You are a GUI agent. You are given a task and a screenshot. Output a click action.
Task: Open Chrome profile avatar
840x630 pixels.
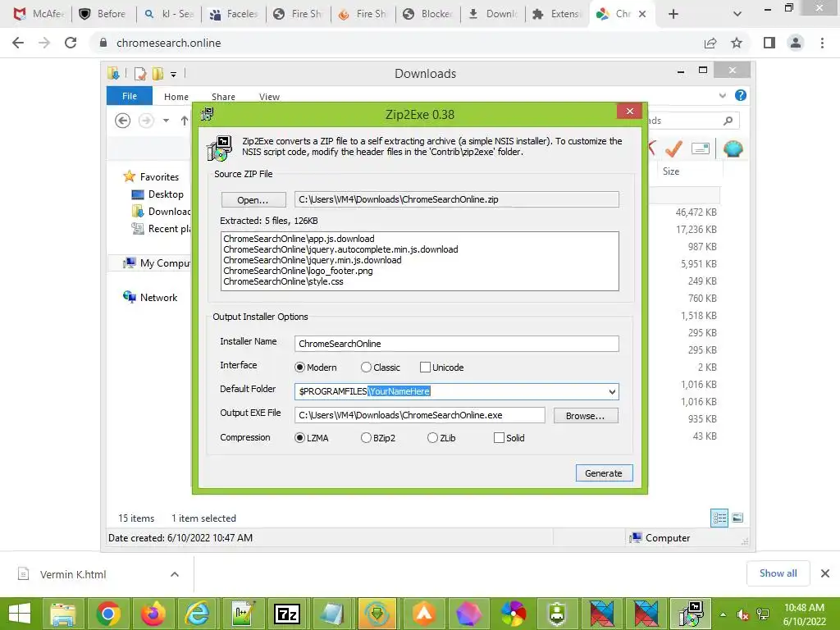point(796,43)
